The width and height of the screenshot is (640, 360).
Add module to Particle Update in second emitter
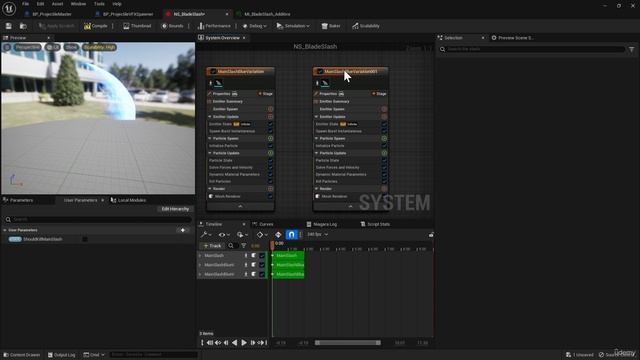[x=384, y=153]
